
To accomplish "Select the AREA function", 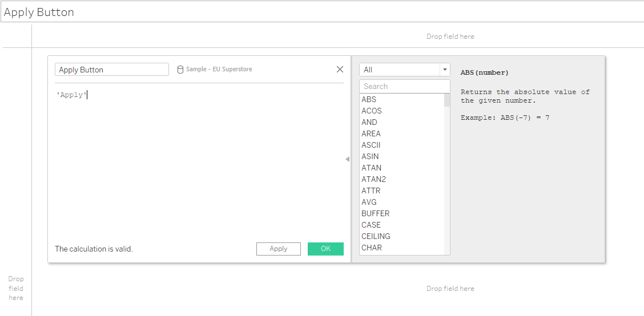I will pos(371,133).
